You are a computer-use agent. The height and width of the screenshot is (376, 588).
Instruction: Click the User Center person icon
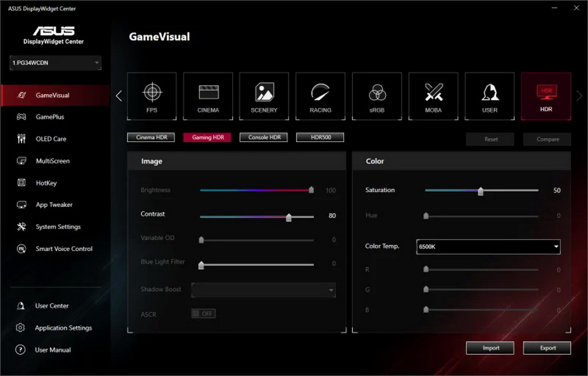[x=21, y=306]
